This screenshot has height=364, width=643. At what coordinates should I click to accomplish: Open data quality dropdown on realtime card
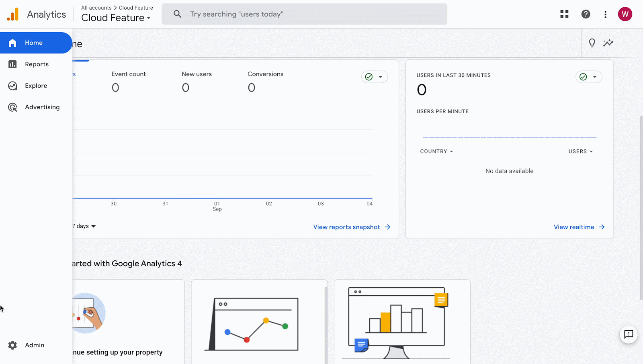coord(589,77)
